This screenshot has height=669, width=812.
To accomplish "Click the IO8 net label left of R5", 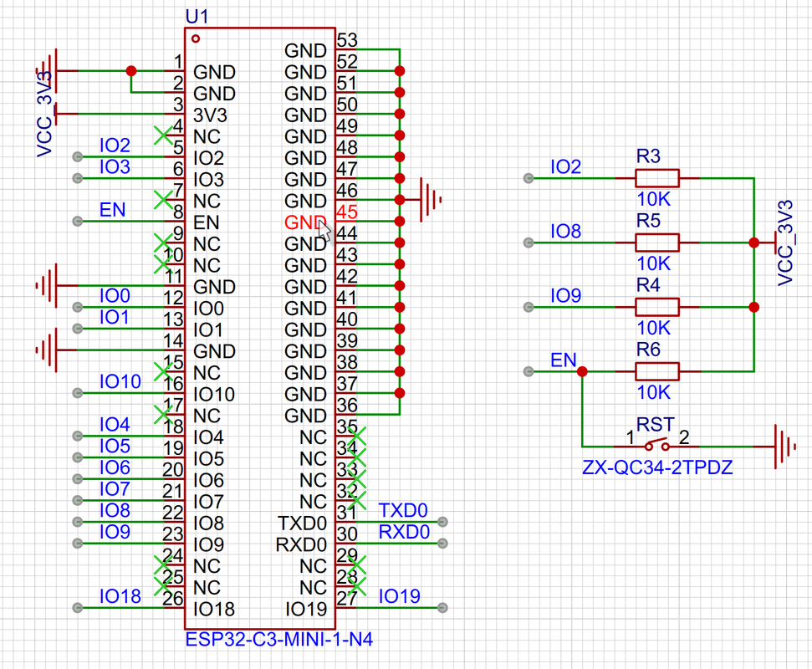I will coord(565,231).
